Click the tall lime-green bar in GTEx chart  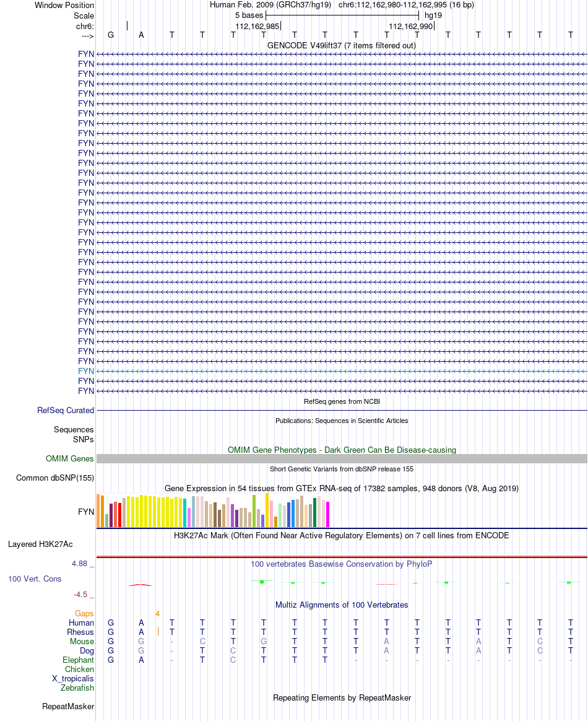(254, 511)
